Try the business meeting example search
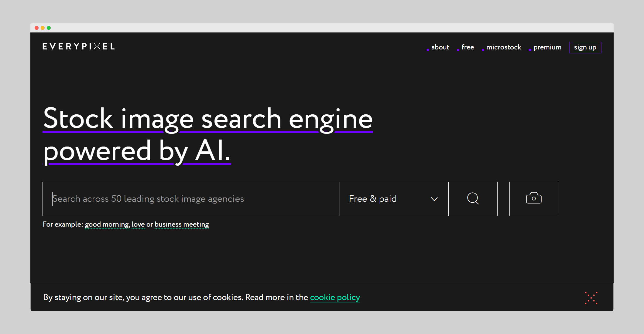Screen dimensions: 644x334 pyautogui.click(x=182, y=224)
